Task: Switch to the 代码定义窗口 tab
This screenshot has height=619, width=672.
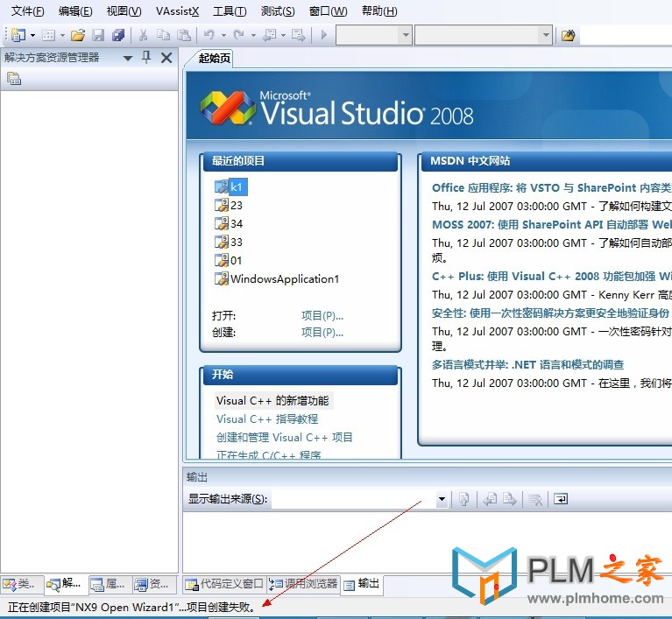Action: (224, 583)
